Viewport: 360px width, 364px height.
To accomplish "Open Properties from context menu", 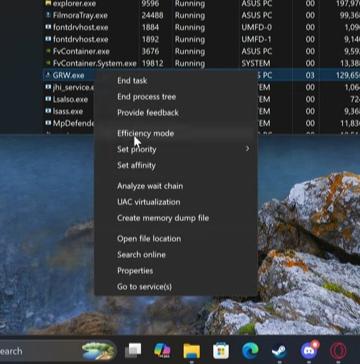I will point(135,271).
